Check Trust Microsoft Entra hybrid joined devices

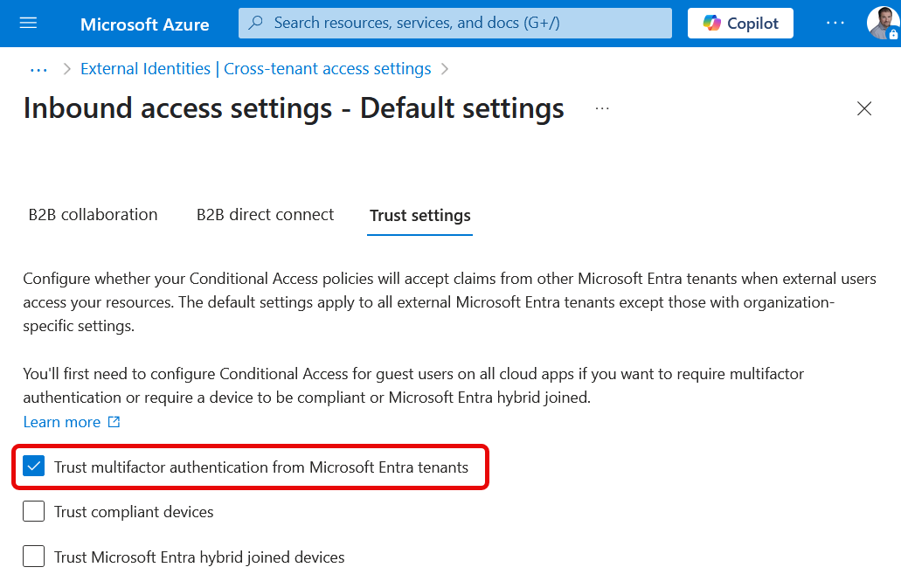pyautogui.click(x=34, y=557)
